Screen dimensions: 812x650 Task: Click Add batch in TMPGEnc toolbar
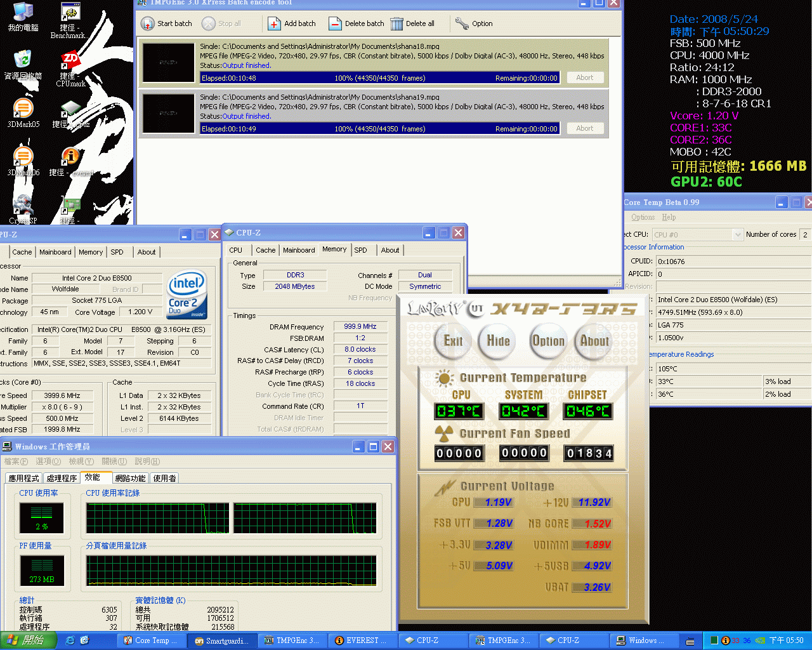tap(292, 23)
